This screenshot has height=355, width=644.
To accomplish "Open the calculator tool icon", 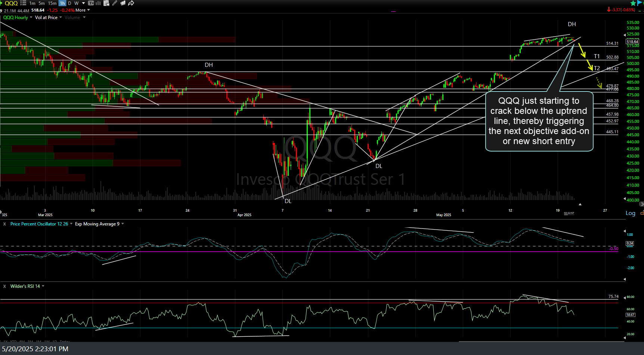I will (106, 3).
